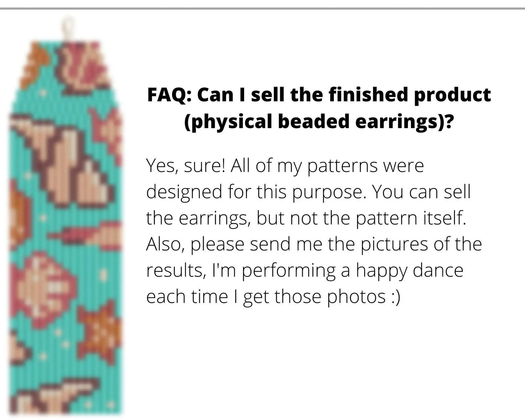Screen dimensions: 525x420
Task: Click the 'Yes, sure!' answer text
Action: [x=185, y=166]
